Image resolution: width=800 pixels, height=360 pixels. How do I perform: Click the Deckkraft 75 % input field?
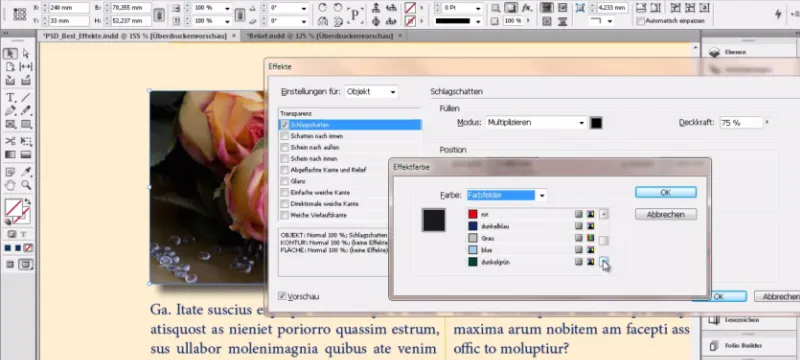point(741,123)
